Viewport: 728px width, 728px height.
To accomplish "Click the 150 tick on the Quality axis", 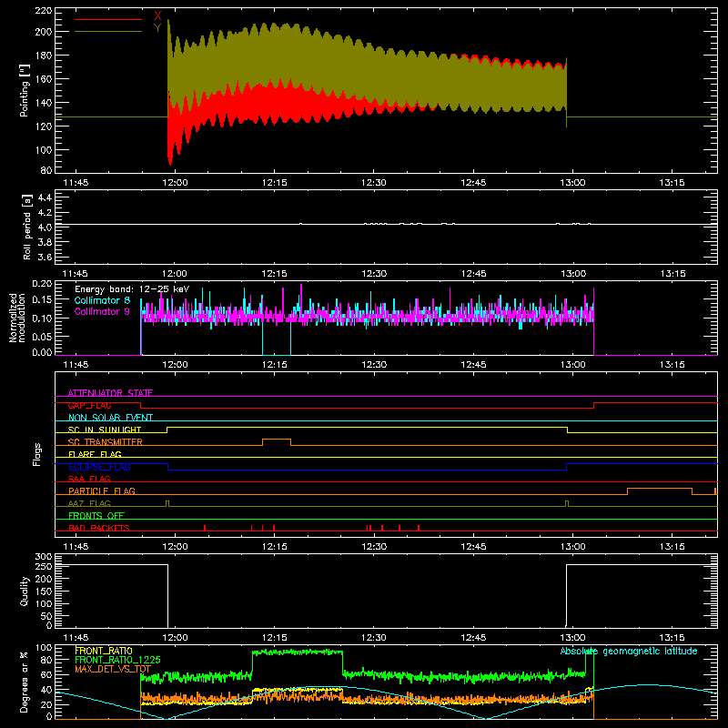I will 44,591.
